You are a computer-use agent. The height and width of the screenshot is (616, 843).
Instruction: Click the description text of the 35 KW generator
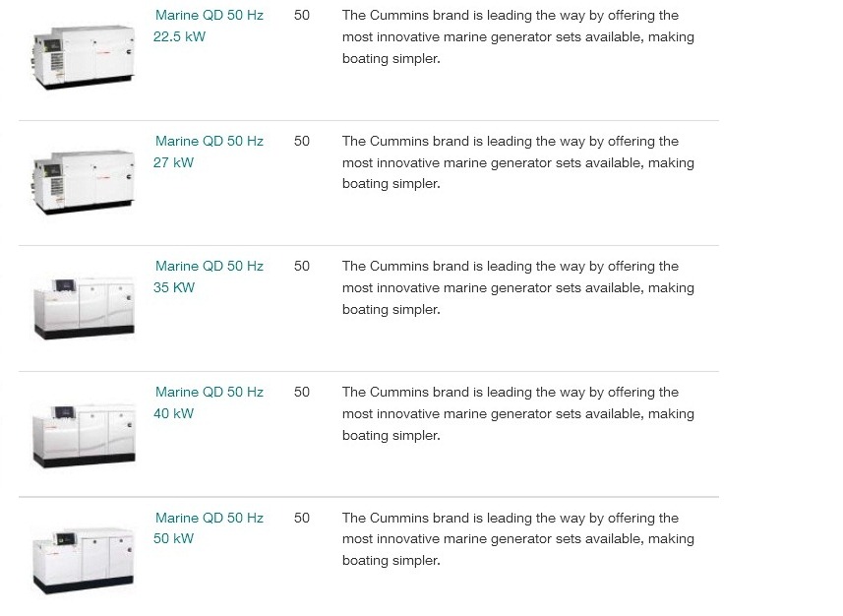coord(518,287)
